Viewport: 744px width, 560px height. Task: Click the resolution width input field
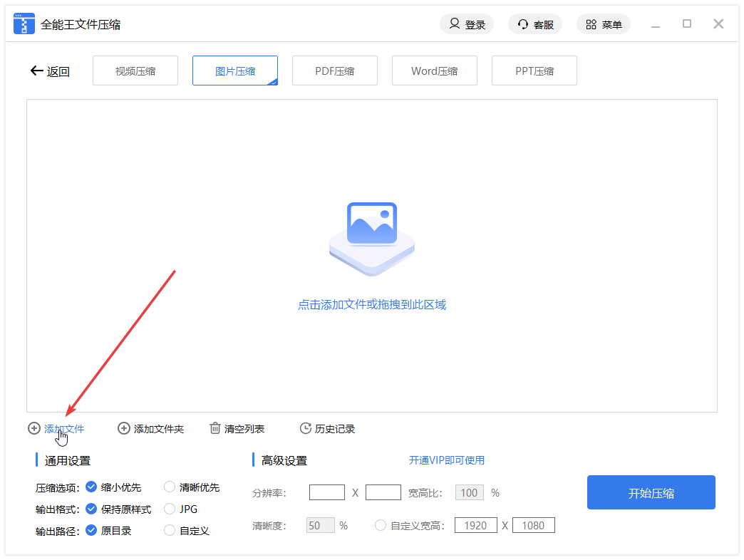click(x=327, y=492)
